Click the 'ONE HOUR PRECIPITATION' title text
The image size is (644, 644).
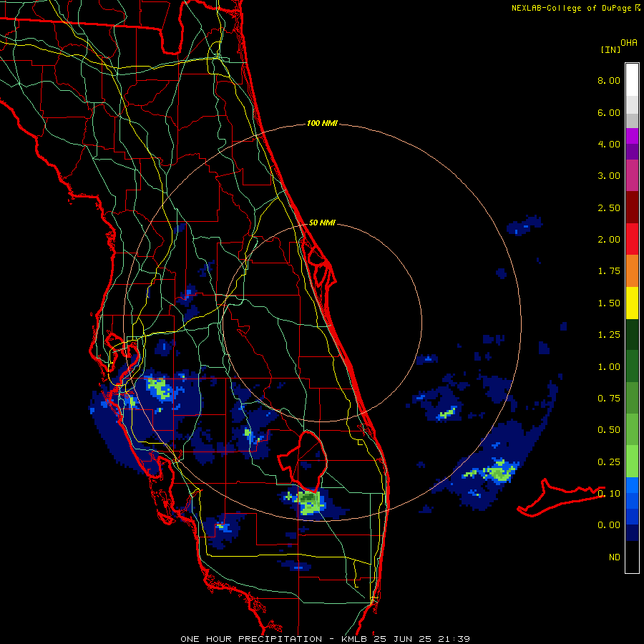[x=251, y=639]
